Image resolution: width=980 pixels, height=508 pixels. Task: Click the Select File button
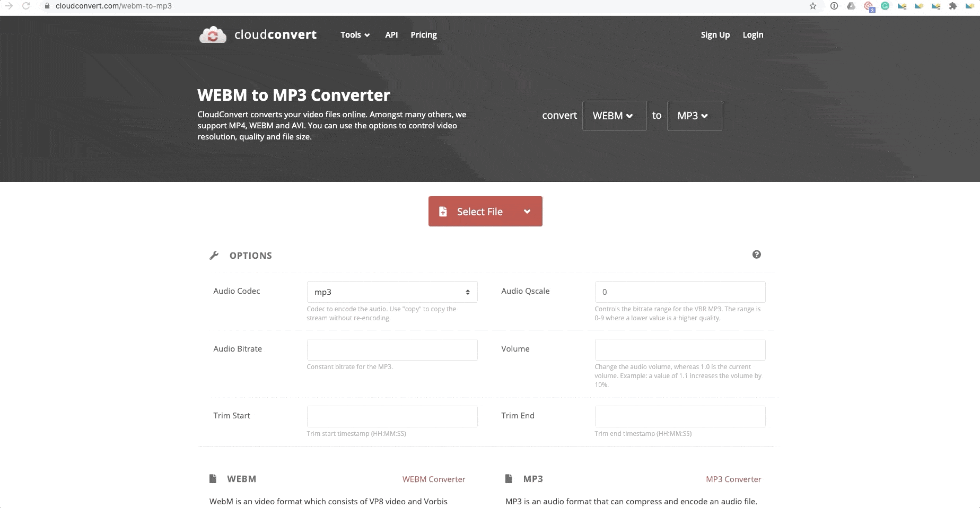click(x=485, y=212)
